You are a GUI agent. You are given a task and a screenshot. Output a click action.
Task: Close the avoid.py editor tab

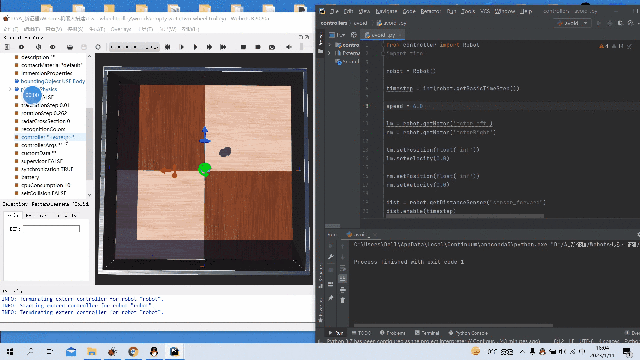[x=401, y=35]
